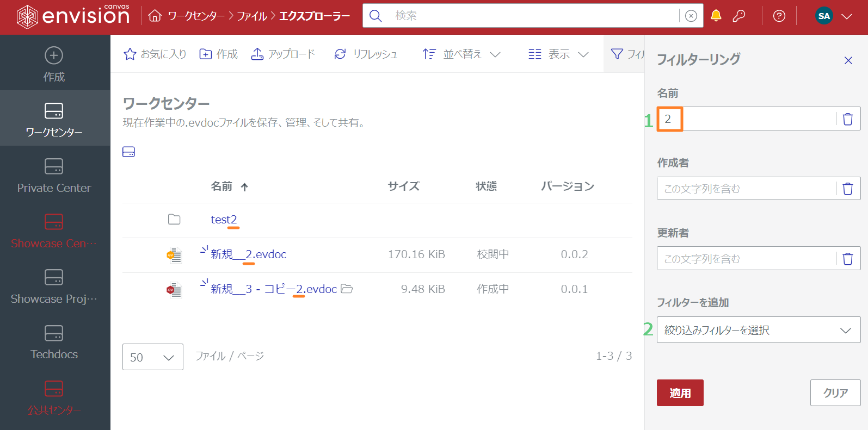Click the 名前 filter input field
Viewport: 868px width, 430px height.
(x=746, y=119)
